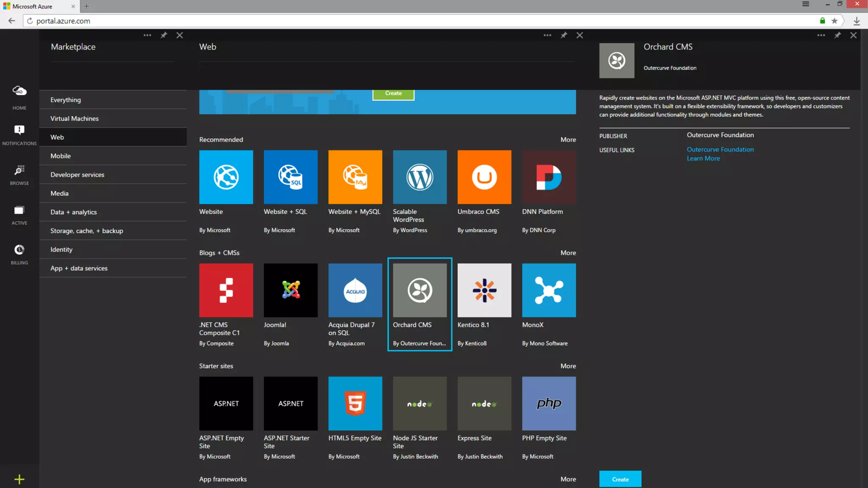
Task: Open the Notifications icon in sidebar
Action: point(19,130)
